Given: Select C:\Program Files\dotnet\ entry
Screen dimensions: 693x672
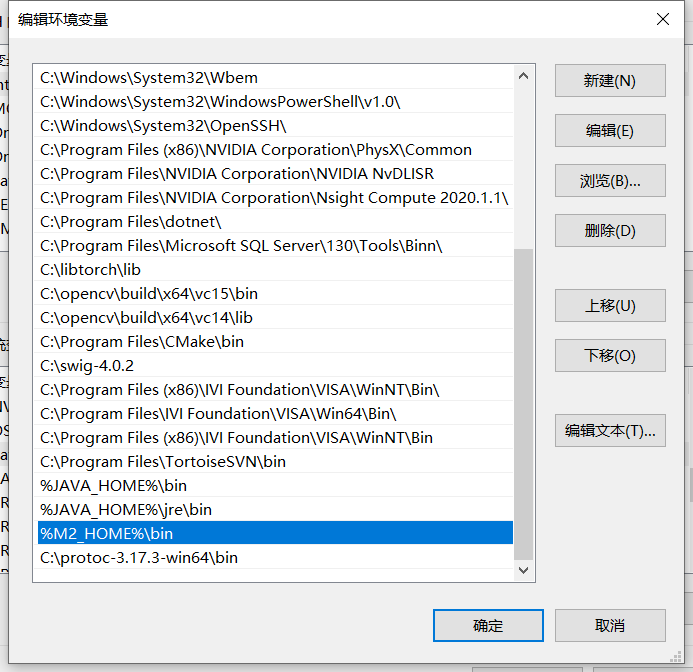Looking at the screenshot, I should [x=274, y=221].
